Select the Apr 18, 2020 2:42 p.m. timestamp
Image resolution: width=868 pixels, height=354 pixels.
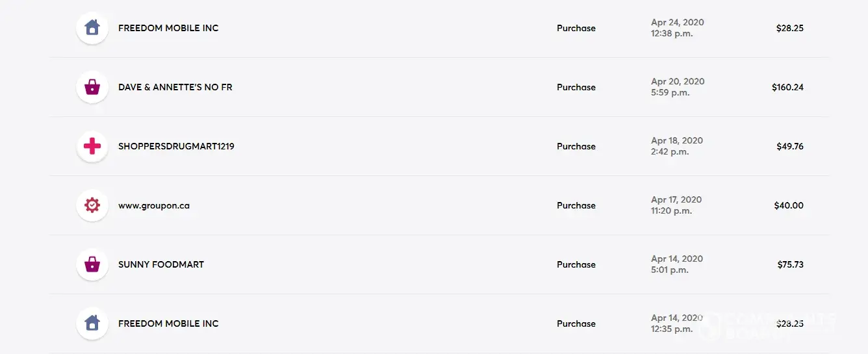coord(677,146)
